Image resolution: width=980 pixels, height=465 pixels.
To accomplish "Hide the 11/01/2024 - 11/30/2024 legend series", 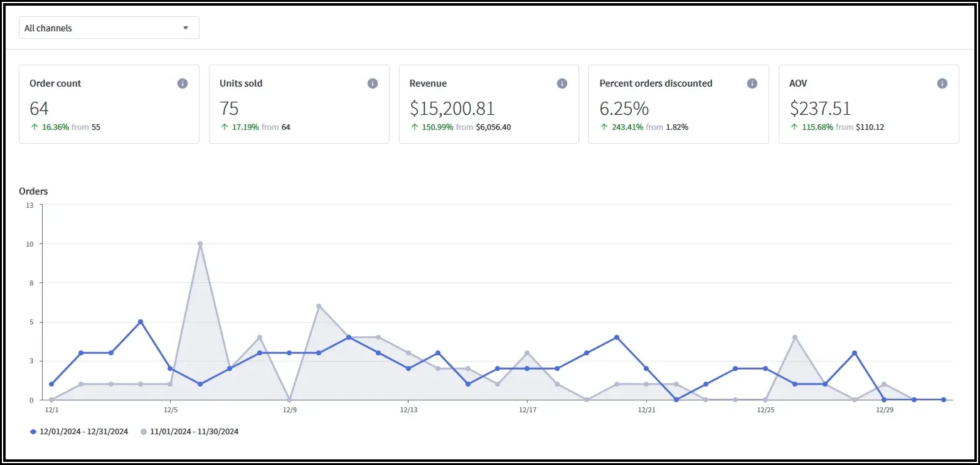I will [x=194, y=432].
